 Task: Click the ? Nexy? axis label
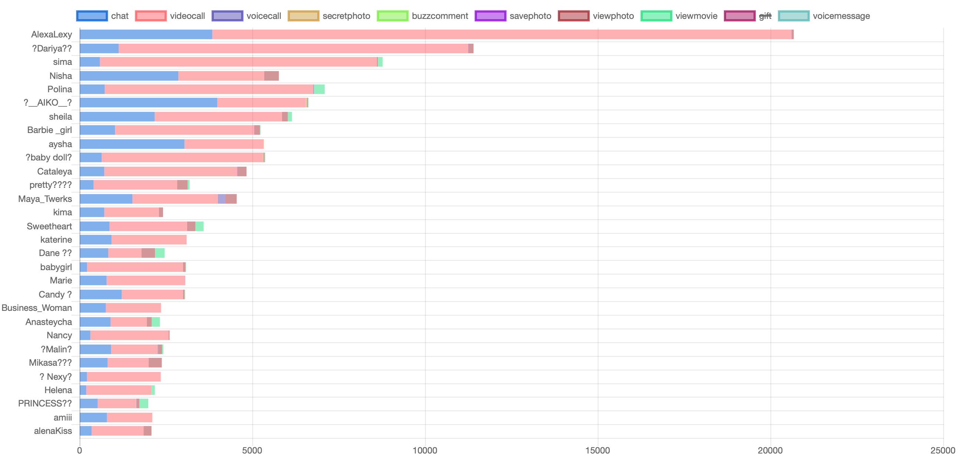(56, 377)
